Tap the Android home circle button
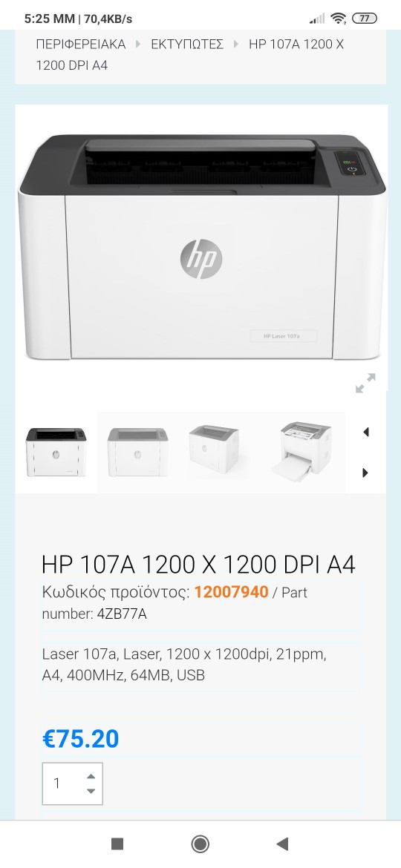 200,844
